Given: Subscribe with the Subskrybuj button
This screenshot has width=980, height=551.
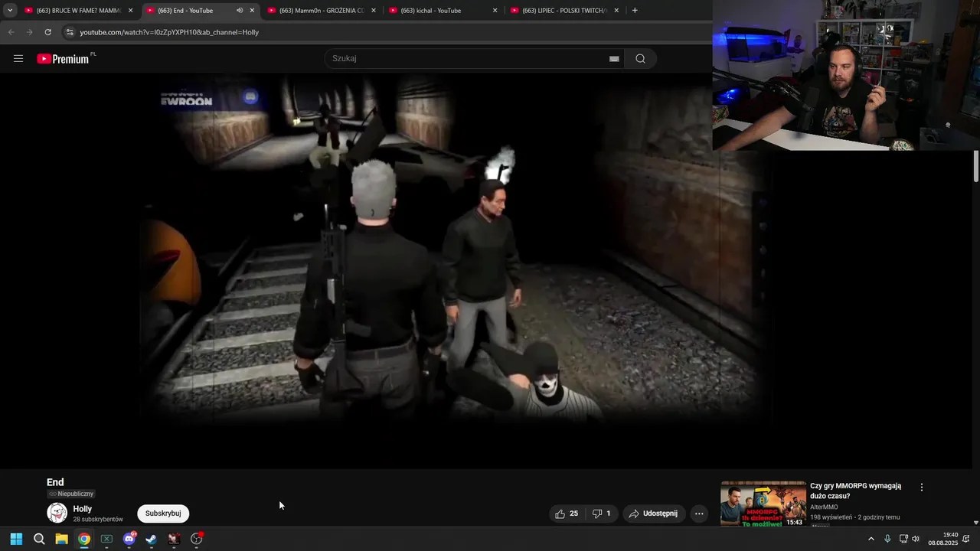Looking at the screenshot, I should pyautogui.click(x=163, y=514).
